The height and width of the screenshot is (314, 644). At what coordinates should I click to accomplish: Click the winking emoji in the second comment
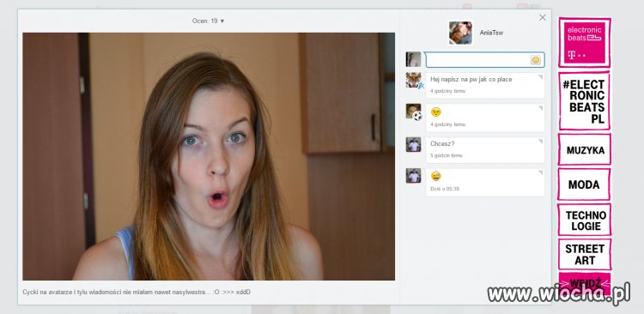[435, 112]
